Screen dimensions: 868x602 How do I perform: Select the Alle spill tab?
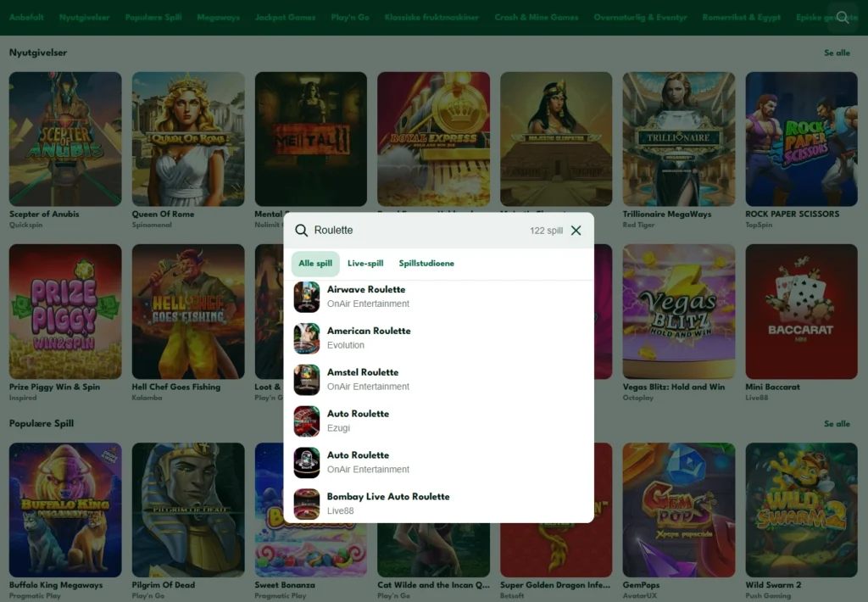pyautogui.click(x=315, y=264)
